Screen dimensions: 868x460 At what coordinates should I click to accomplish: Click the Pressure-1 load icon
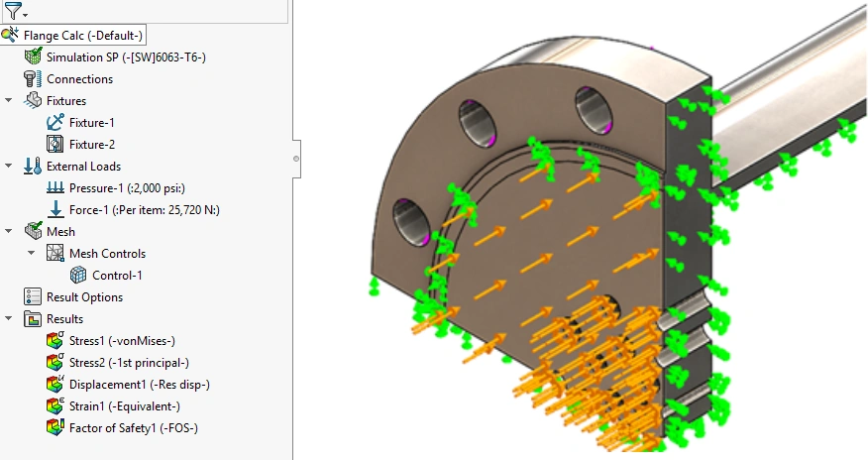55,188
